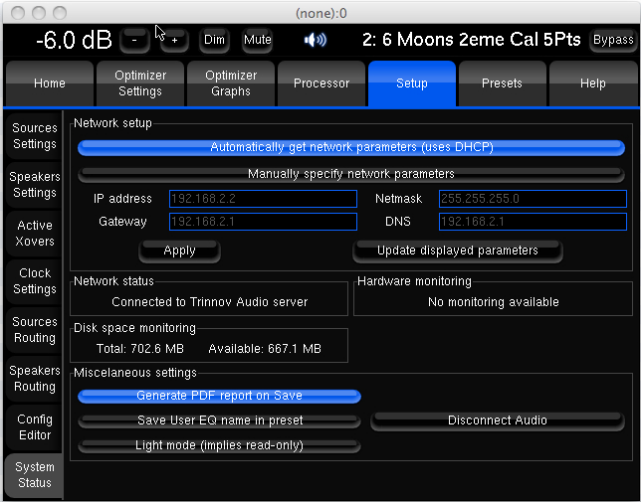
Task: Click the speaker volume icon
Action: (314, 40)
